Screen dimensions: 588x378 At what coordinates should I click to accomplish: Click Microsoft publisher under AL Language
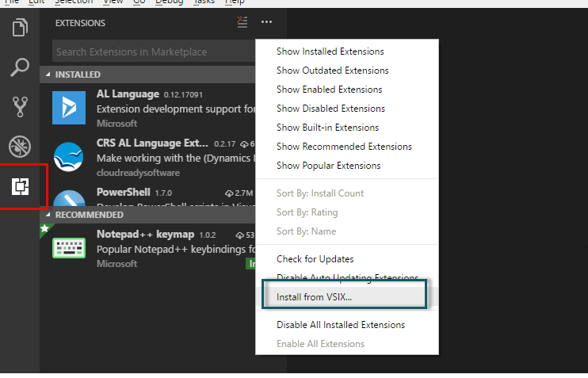pos(116,124)
